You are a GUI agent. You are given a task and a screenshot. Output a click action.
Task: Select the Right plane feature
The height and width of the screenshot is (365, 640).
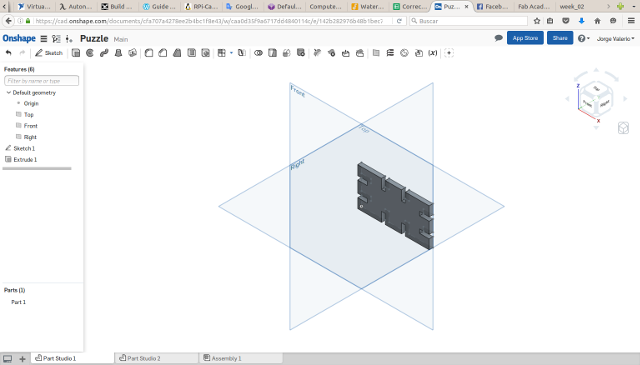[30, 137]
